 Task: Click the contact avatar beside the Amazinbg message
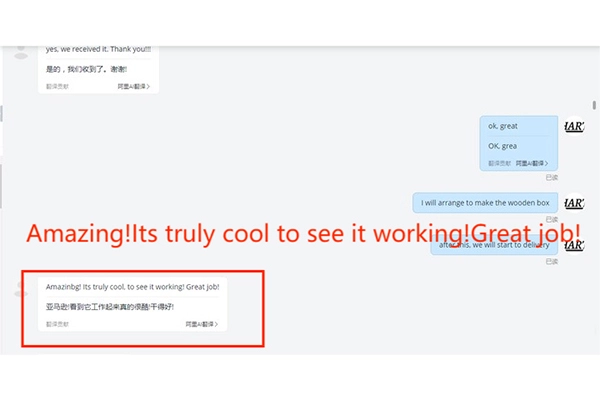20,291
